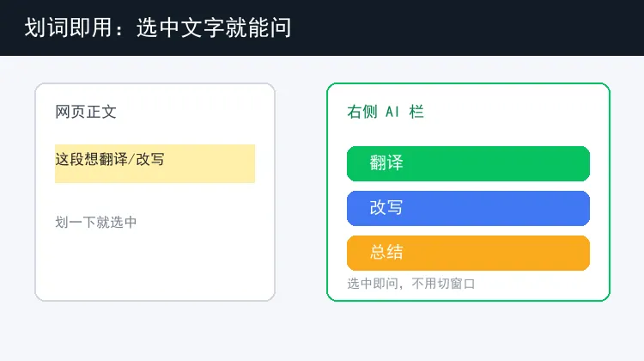Screen dimensions: 644x361
Task: Click the green 翻译 button
Action: [x=468, y=163]
